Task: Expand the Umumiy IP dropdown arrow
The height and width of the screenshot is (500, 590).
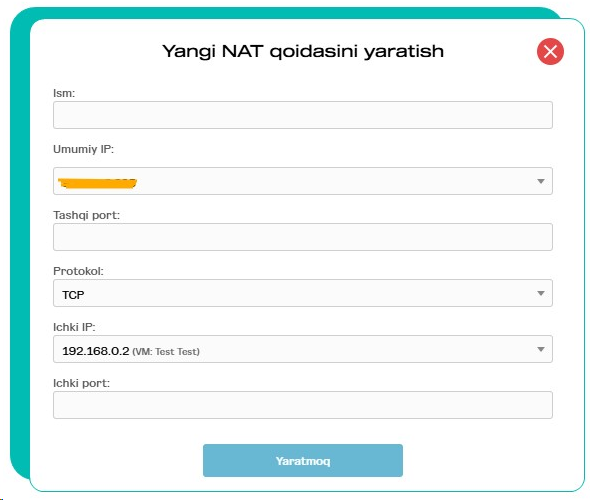Action: pyautogui.click(x=541, y=181)
